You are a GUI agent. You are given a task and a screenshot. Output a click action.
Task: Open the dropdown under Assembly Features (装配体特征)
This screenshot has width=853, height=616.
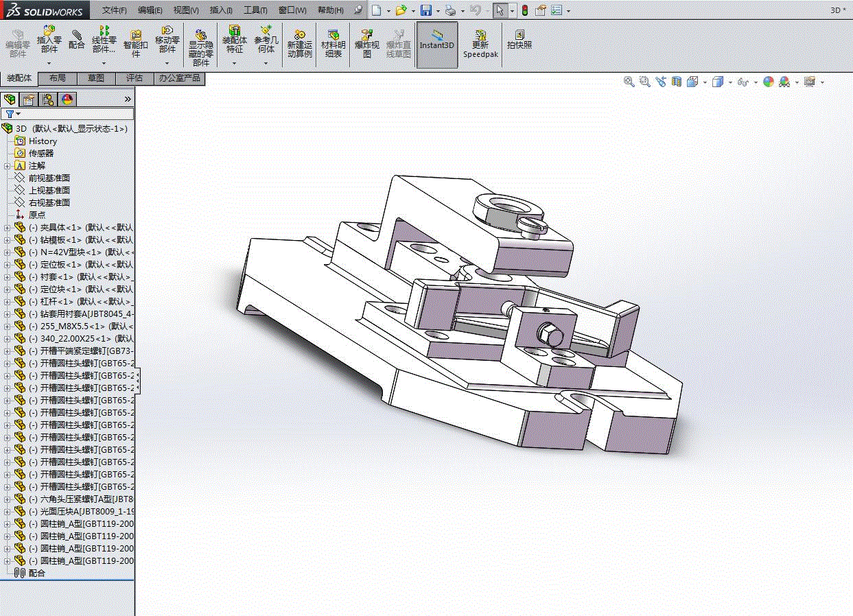click(235, 62)
